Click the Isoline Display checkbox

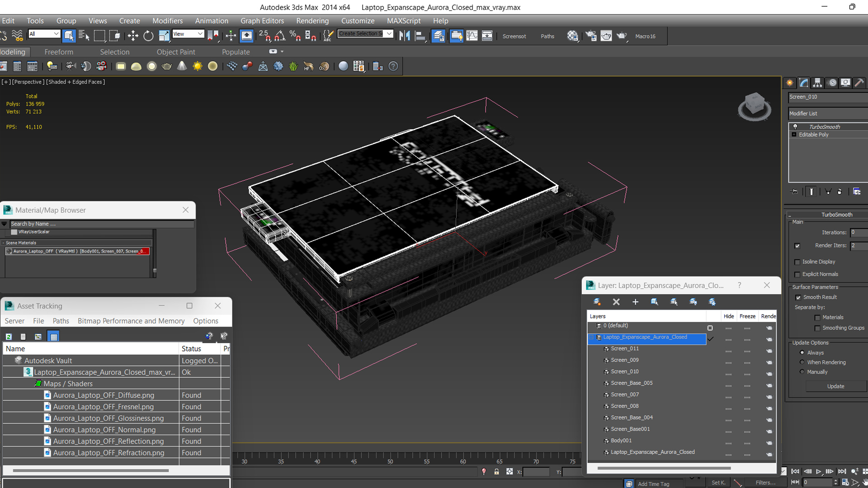click(797, 262)
